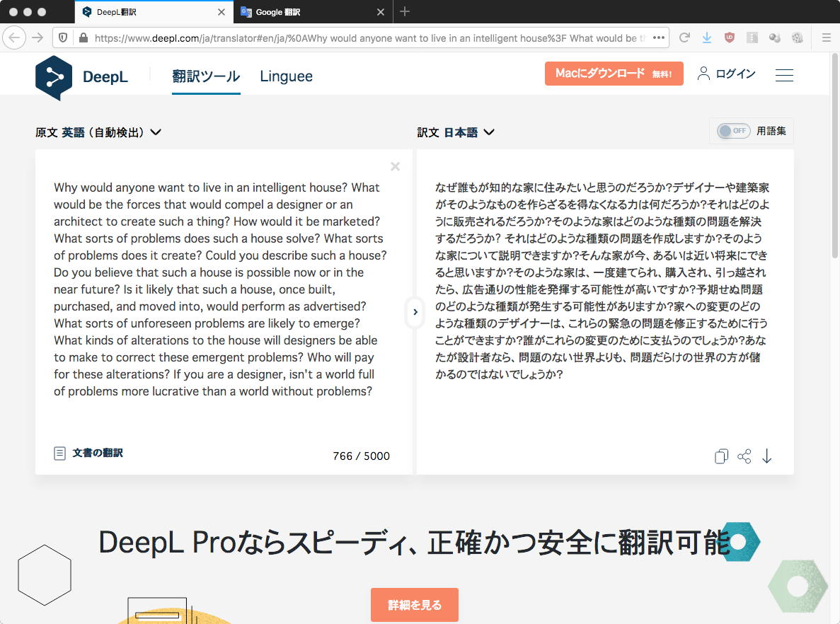The width and height of the screenshot is (840, 624).
Task: Click the red uBlock shield extension icon
Action: pyautogui.click(x=729, y=37)
